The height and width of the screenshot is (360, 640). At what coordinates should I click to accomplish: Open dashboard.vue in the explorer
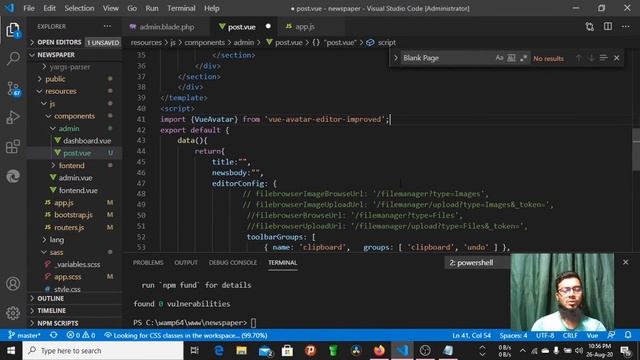pos(87,140)
